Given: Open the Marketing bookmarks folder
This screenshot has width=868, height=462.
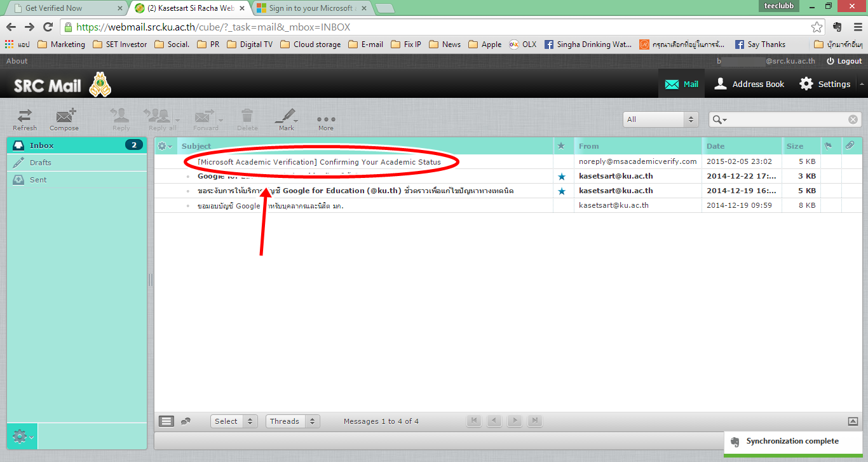Looking at the screenshot, I should 61,44.
